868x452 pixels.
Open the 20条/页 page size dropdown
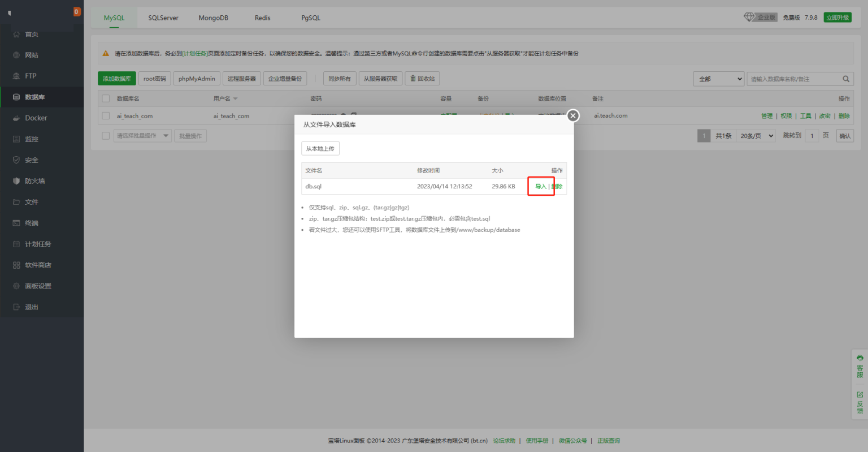click(756, 135)
